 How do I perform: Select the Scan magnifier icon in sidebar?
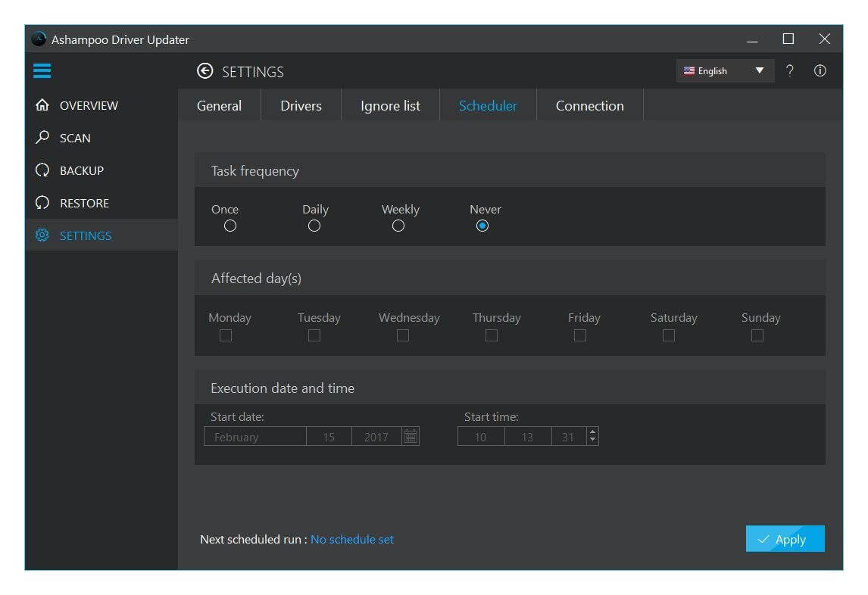(x=42, y=138)
